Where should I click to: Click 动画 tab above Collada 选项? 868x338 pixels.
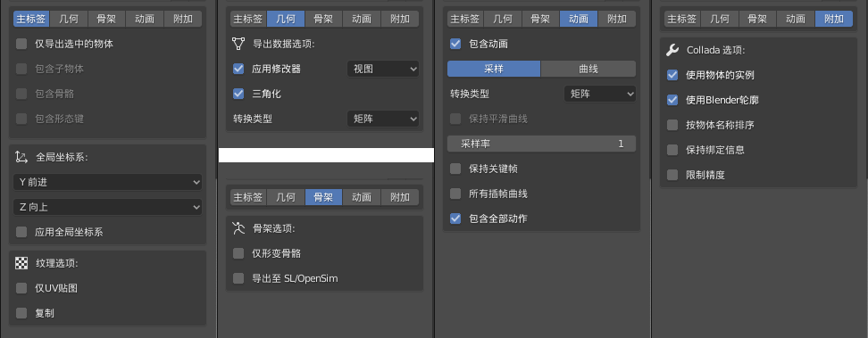(796, 19)
